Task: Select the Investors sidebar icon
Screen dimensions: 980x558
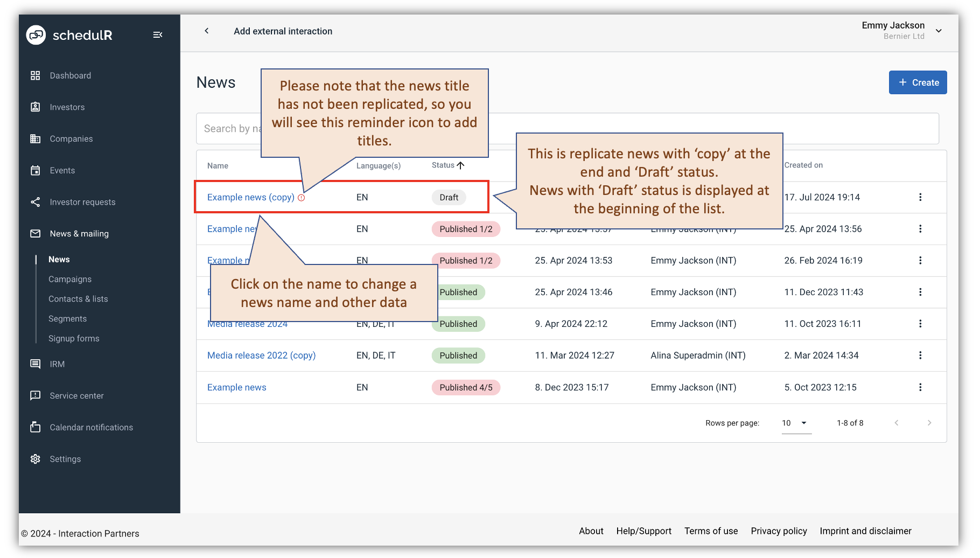Action: (x=36, y=107)
